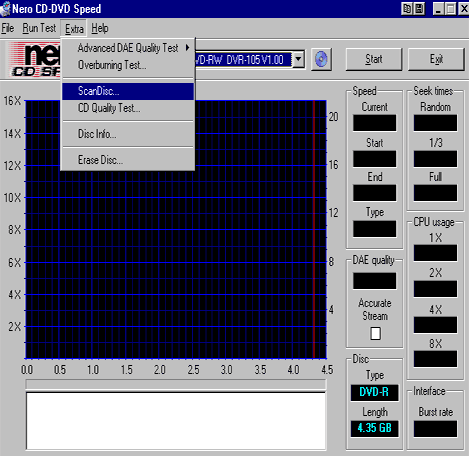This screenshot has width=469, height=456.
Task: Expand the Advanced DAE Quality Test submenu arrow
Action: click(x=188, y=48)
